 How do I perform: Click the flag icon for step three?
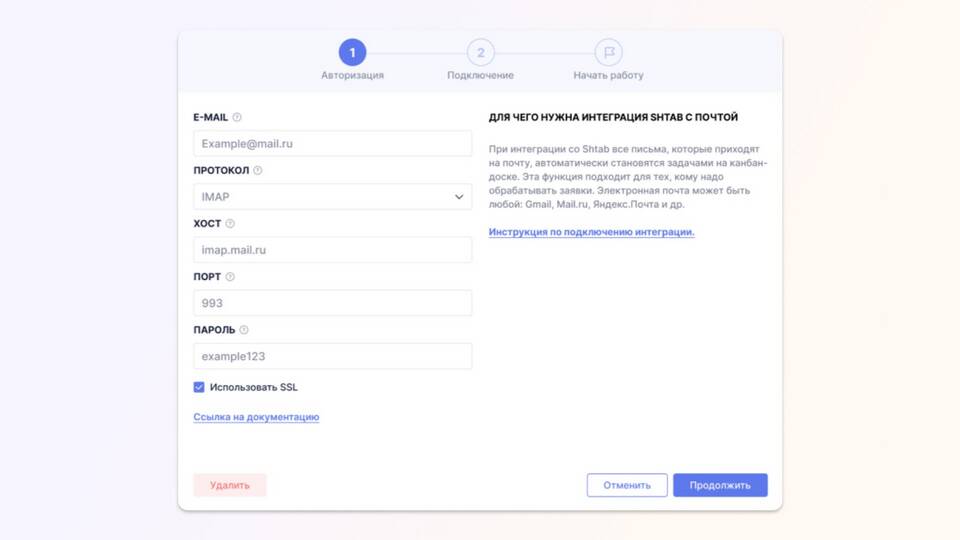608,52
